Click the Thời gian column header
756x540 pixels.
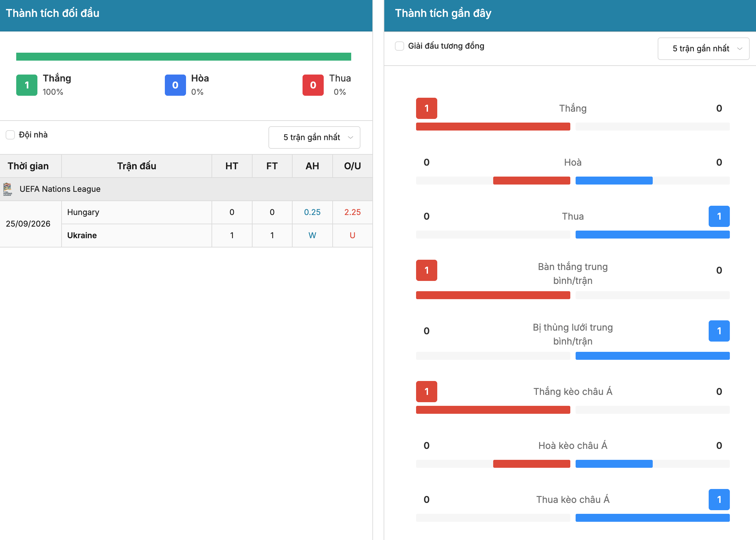pos(28,166)
